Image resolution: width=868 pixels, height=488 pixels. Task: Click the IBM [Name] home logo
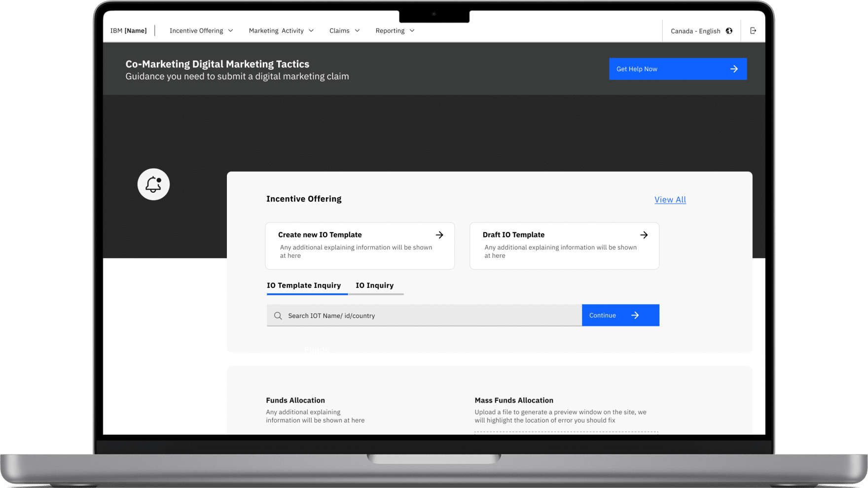click(x=129, y=30)
